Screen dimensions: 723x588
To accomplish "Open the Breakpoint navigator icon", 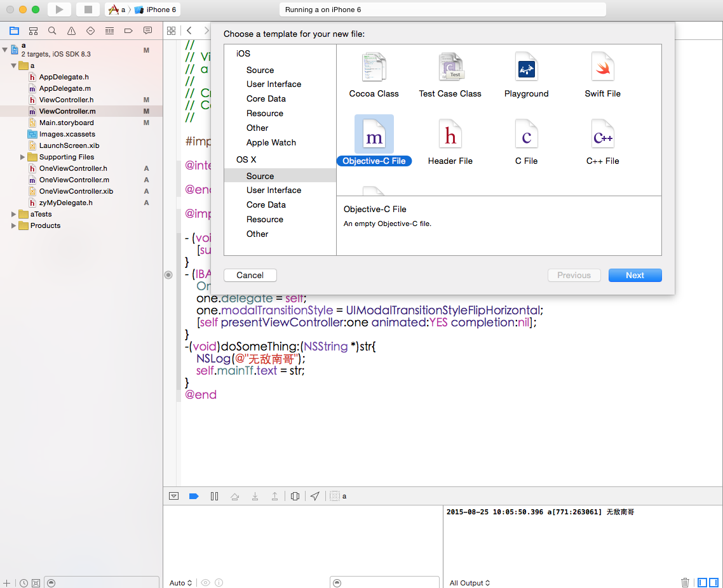I will 128,31.
